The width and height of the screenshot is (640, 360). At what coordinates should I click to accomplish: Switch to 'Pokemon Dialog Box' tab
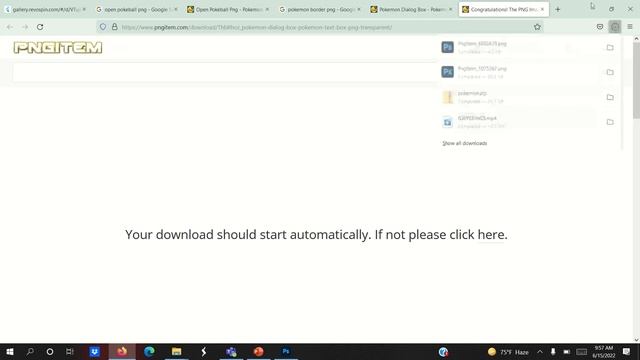(x=411, y=9)
